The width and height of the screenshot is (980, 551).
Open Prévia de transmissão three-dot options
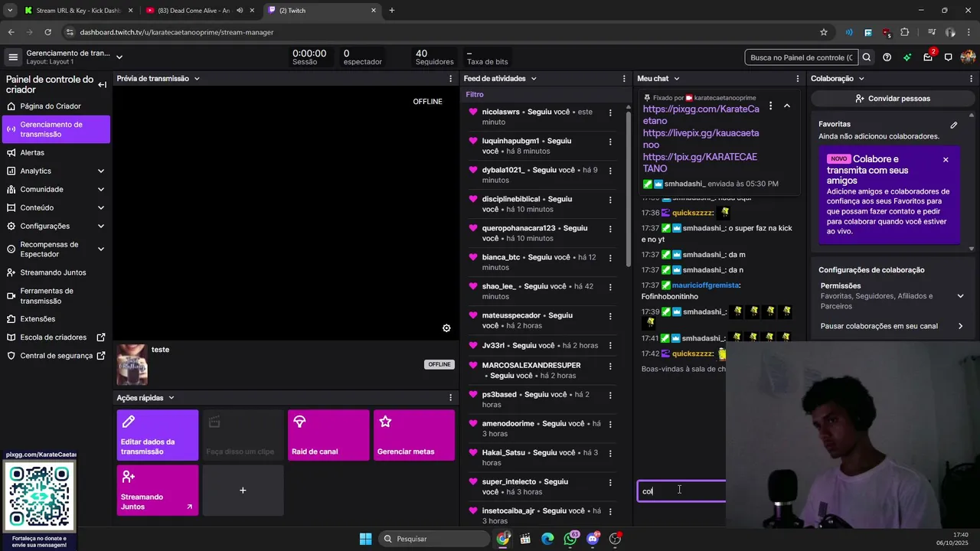click(450, 79)
